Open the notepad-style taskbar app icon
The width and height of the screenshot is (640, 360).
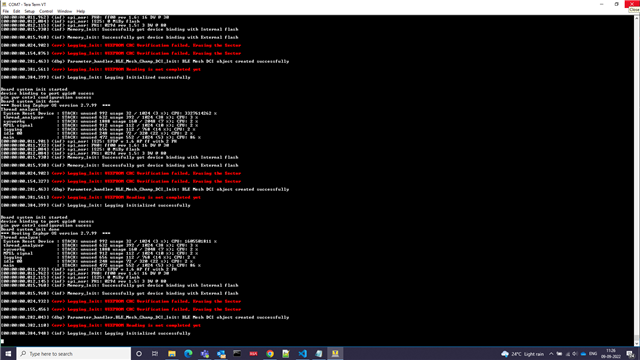(x=319, y=353)
